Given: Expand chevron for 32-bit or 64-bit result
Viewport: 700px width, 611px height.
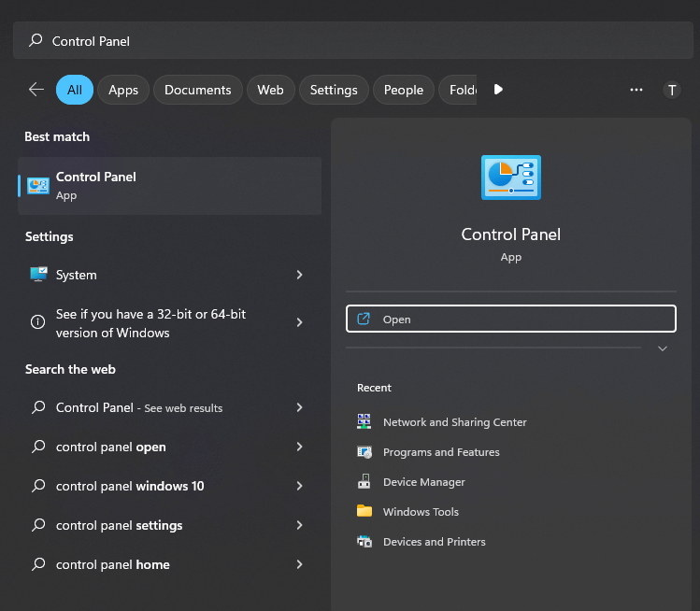Looking at the screenshot, I should click(x=300, y=322).
